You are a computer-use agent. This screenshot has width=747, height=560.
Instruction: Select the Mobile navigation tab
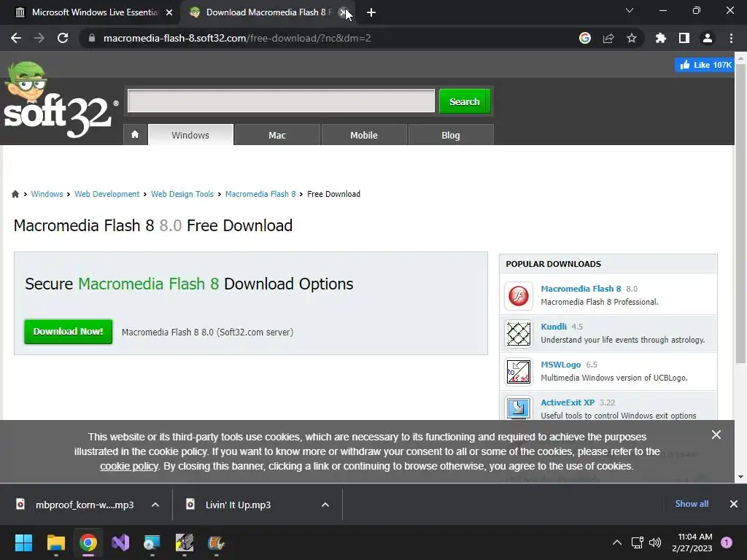364,135
